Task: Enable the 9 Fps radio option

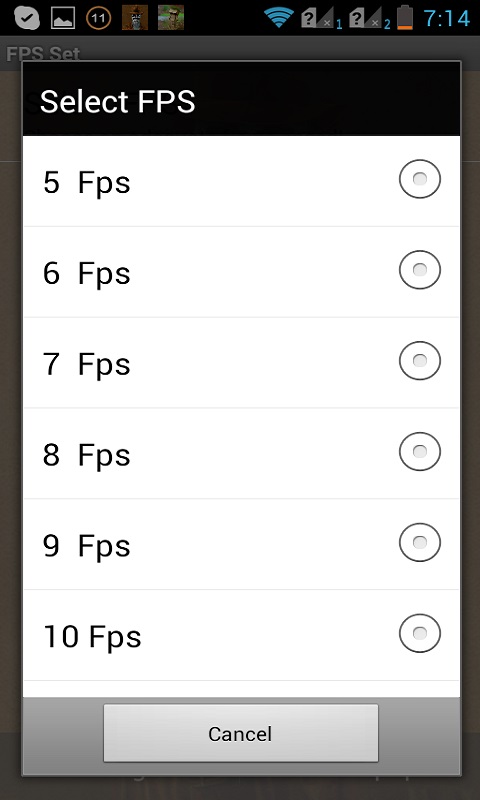Action: [x=419, y=542]
